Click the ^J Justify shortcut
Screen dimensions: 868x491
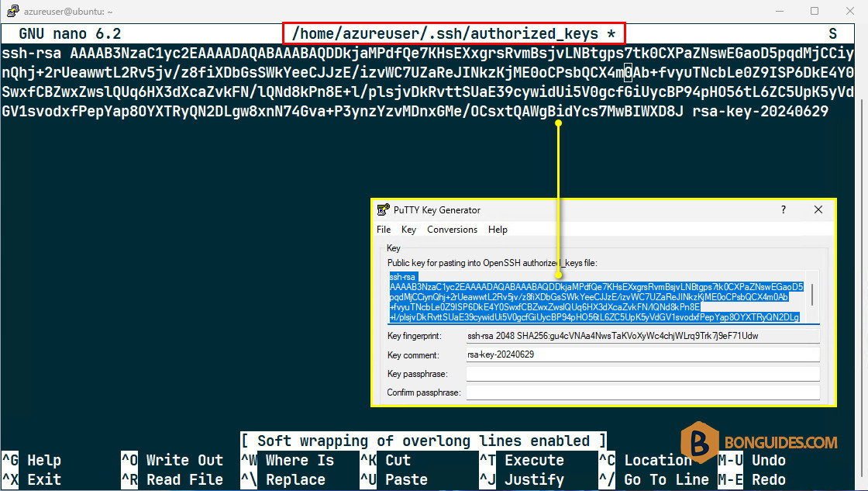click(522, 479)
